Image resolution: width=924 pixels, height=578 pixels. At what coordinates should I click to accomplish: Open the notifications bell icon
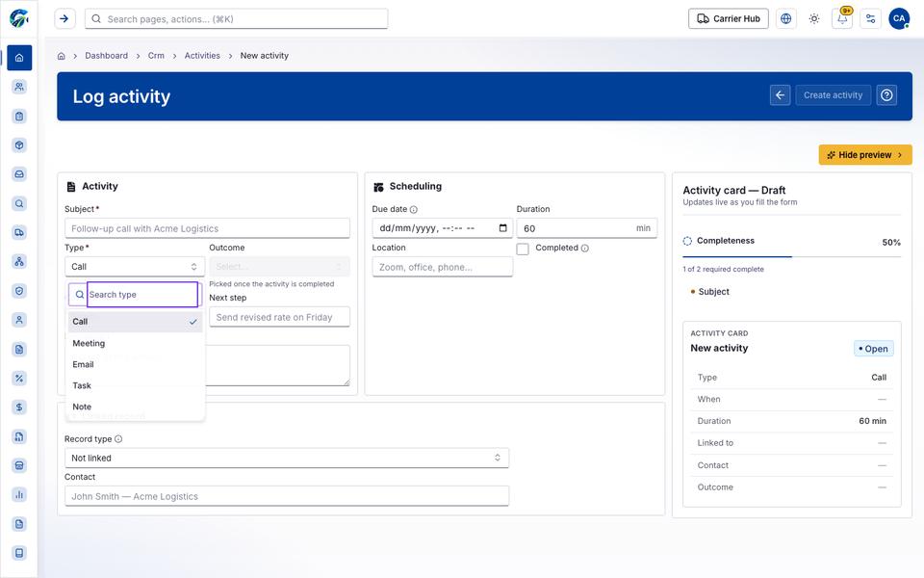pyautogui.click(x=842, y=19)
